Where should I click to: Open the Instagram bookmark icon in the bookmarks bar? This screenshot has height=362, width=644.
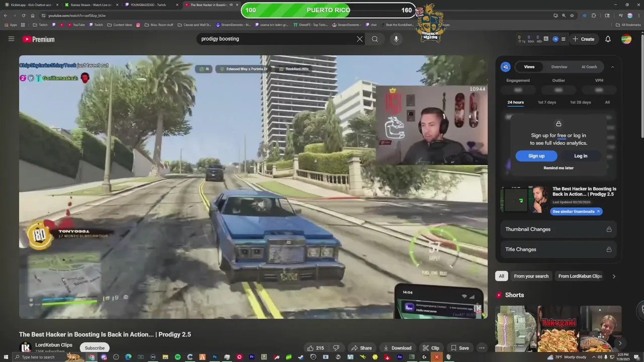[138, 25]
